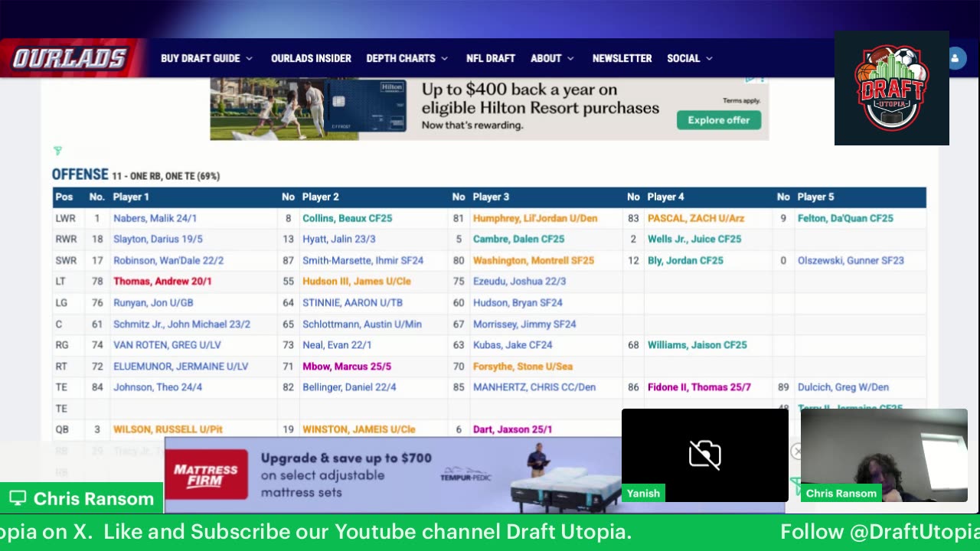Click the camera-off icon in Yanish's tile

pyautogui.click(x=704, y=455)
